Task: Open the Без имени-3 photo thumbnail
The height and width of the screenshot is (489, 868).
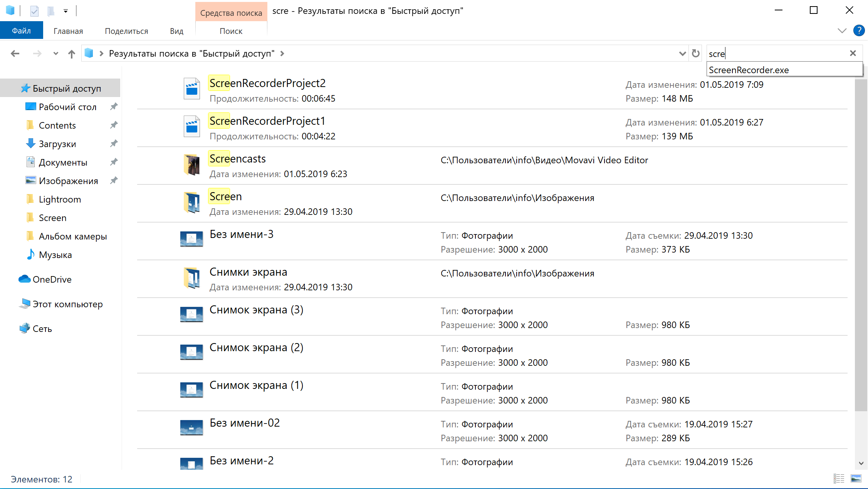Action: click(191, 239)
